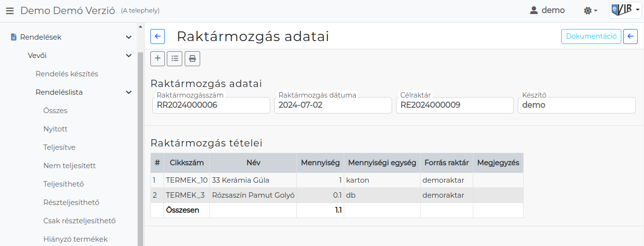The image size is (644, 246).
Task: Select the Hiányzó termékek menu item
Action: [x=75, y=239]
